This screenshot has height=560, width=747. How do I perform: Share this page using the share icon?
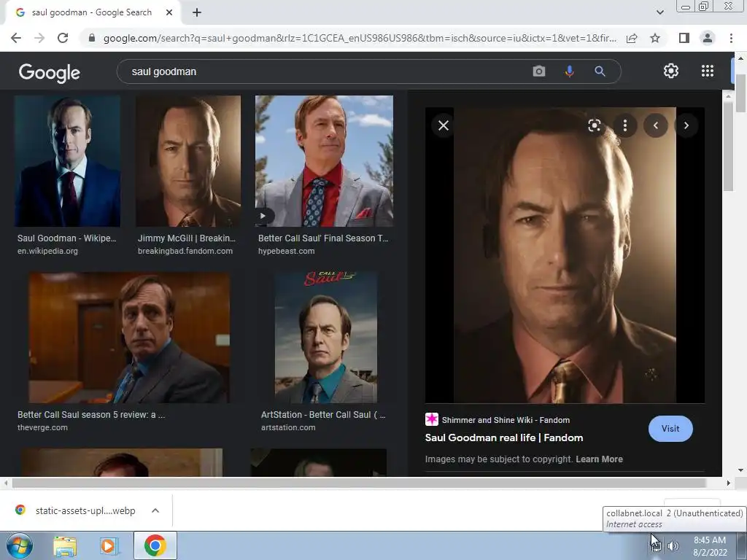[x=632, y=38]
